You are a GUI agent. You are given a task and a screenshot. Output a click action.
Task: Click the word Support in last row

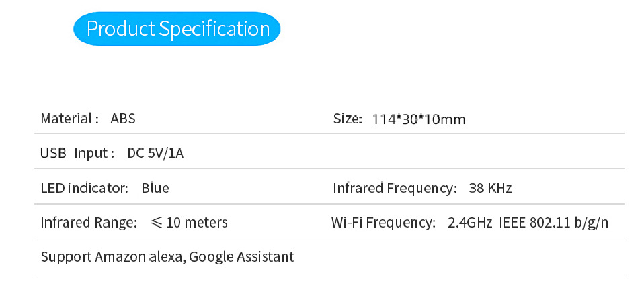[66, 258]
